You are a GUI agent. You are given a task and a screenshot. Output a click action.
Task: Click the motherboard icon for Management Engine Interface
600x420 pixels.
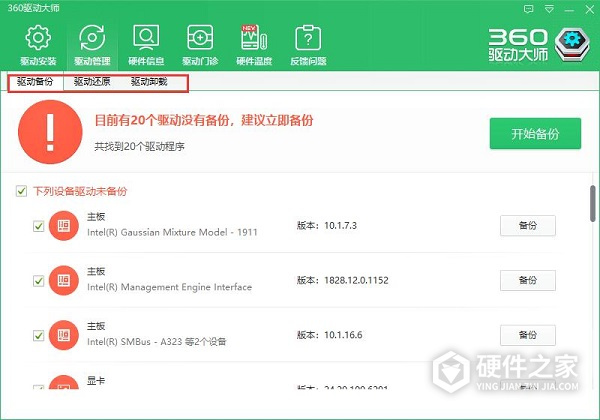64,280
